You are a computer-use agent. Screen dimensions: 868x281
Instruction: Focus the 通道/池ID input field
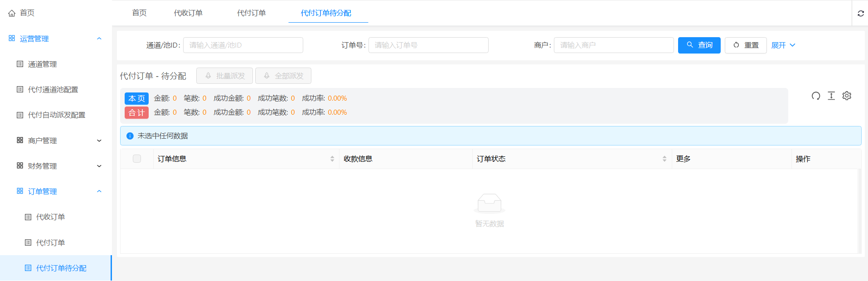(243, 45)
